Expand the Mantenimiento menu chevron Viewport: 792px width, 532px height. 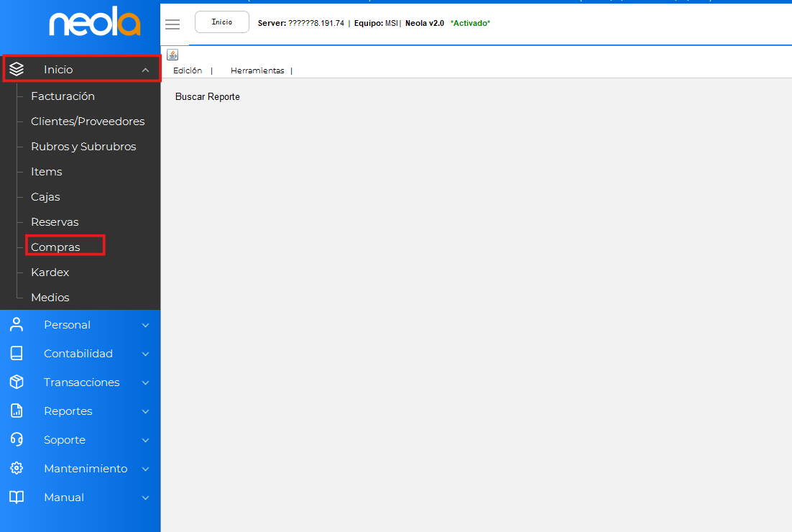point(146,469)
